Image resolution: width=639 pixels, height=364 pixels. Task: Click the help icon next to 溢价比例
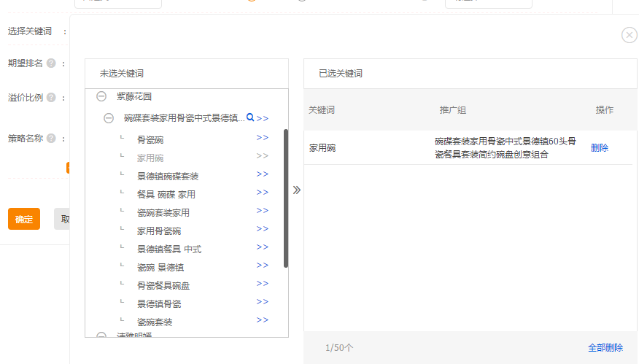pos(51,98)
